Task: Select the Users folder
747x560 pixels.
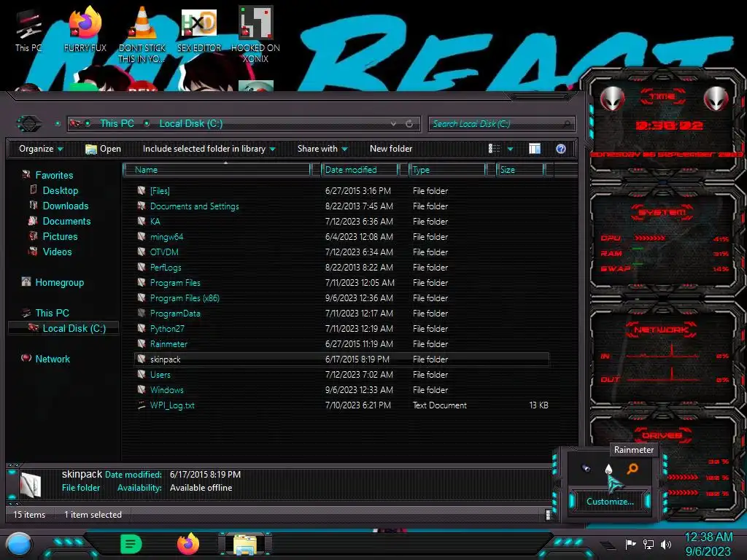Action: pyautogui.click(x=342, y=375)
